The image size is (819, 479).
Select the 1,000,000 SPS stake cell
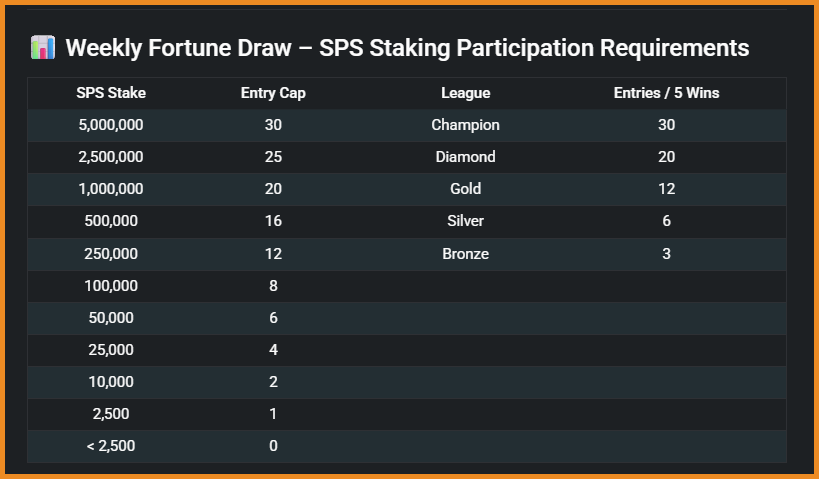pyautogui.click(x=111, y=189)
